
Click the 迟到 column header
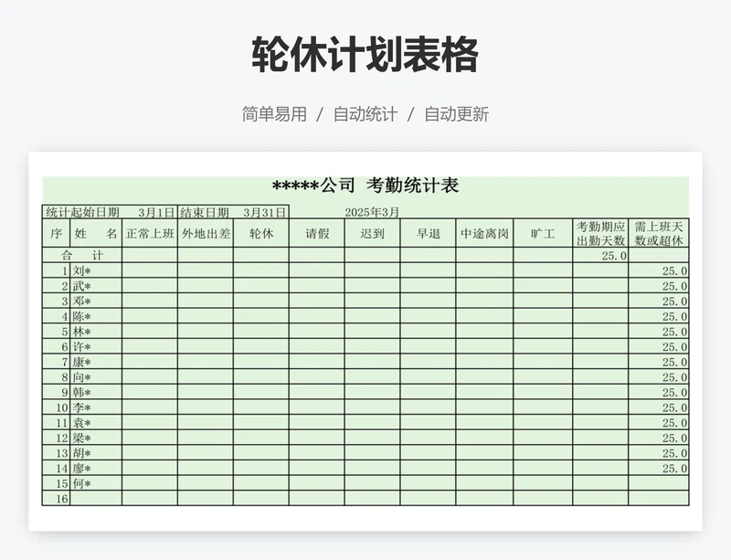tap(373, 233)
